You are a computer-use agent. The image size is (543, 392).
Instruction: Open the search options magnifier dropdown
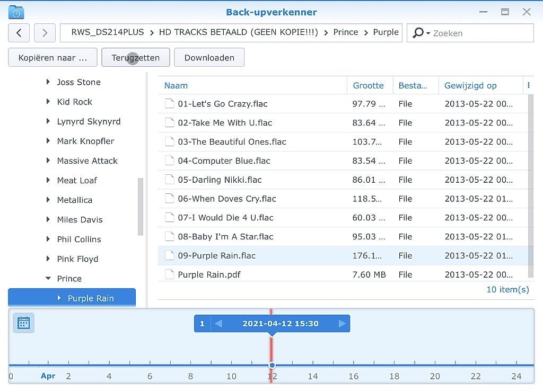(x=421, y=33)
